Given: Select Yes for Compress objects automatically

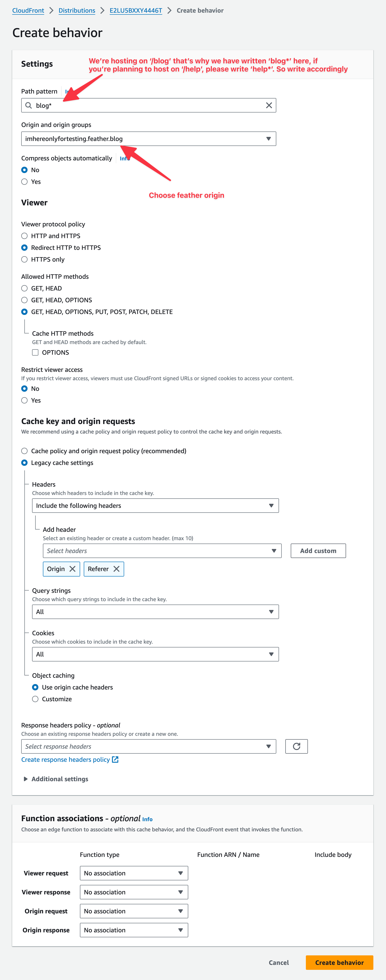Looking at the screenshot, I should click(25, 182).
